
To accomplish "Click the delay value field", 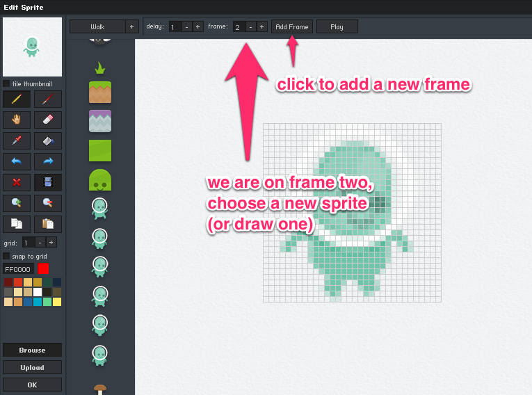I will (175, 27).
